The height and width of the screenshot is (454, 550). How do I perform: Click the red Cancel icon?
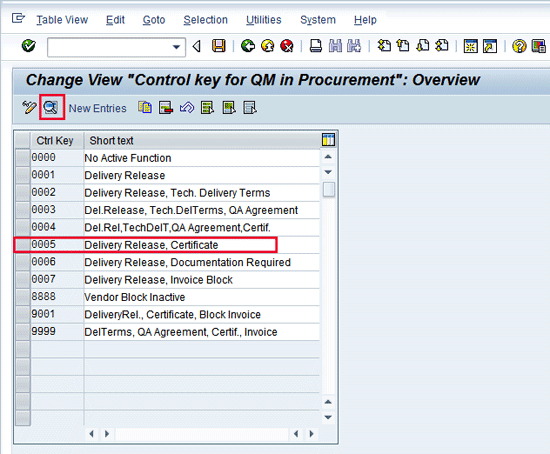(x=287, y=46)
